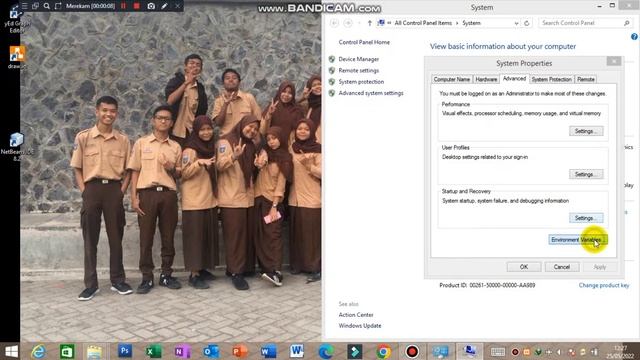Click Bandicam magnifier search icon
Image resolution: width=640 pixels, height=360 pixels.
(x=47, y=6)
